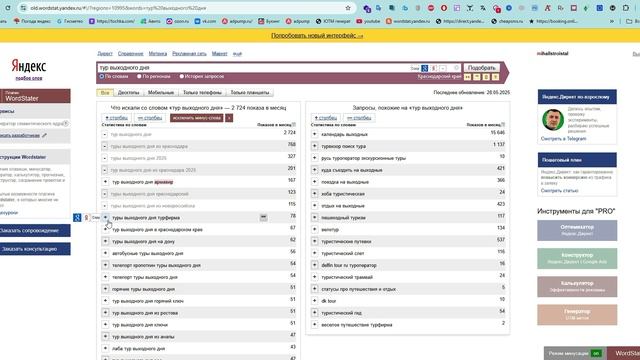
Task: Reload the page with the browser refresh icon
Action: tap(7, 8)
